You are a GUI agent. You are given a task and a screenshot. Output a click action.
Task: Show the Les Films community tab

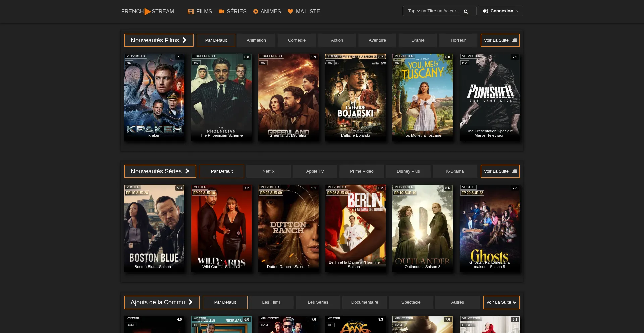(x=271, y=302)
